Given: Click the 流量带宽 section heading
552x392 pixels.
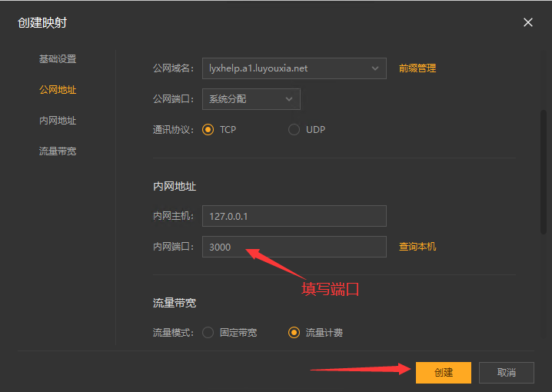Looking at the screenshot, I should click(x=175, y=303).
